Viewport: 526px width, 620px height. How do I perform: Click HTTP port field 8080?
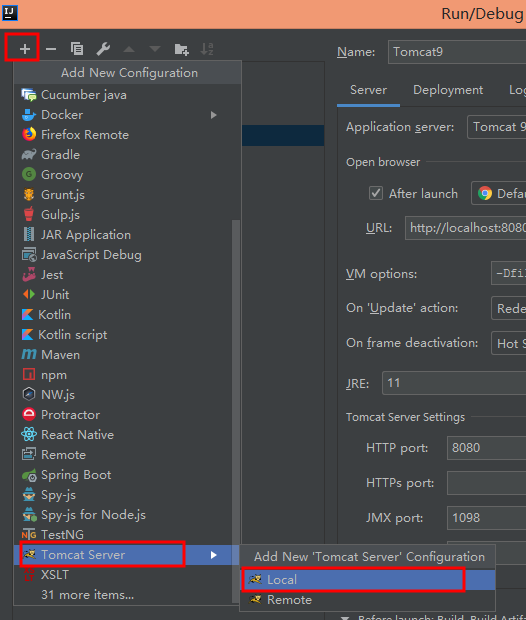[x=486, y=448]
